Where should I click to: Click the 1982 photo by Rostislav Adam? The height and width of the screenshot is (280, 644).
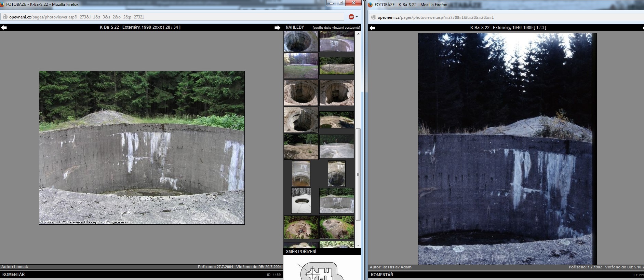[x=507, y=149]
